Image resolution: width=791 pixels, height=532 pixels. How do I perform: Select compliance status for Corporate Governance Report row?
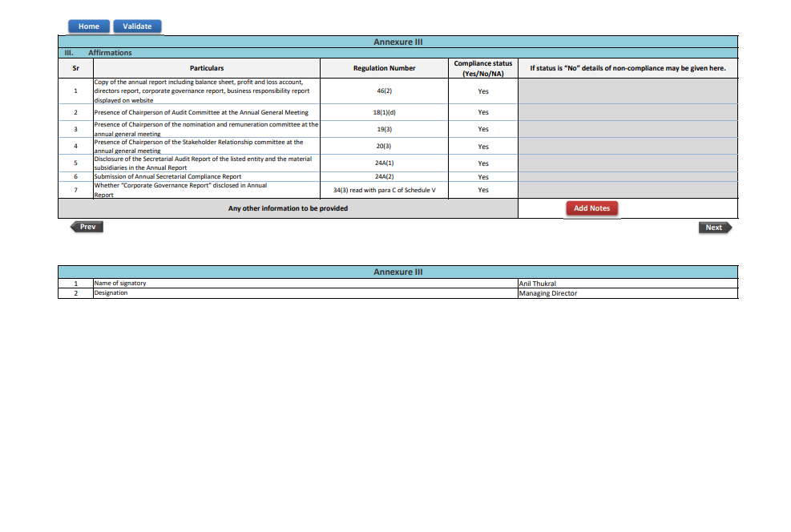[483, 190]
